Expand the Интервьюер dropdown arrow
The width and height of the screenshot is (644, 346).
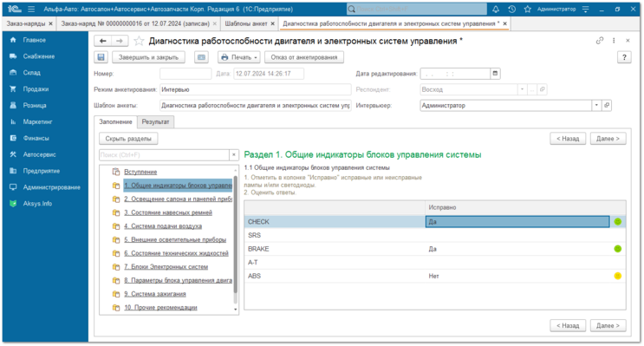coord(596,105)
